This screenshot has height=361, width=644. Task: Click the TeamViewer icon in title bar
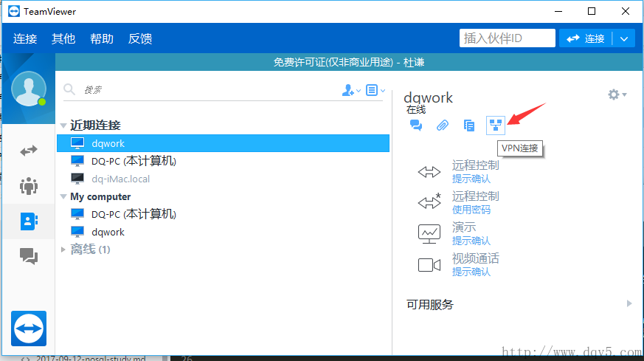tap(14, 12)
